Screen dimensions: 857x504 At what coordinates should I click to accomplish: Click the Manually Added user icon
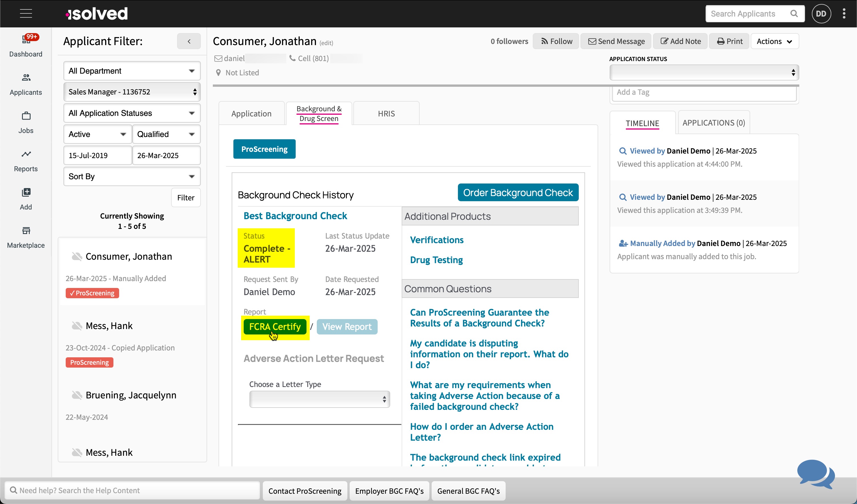pos(623,243)
